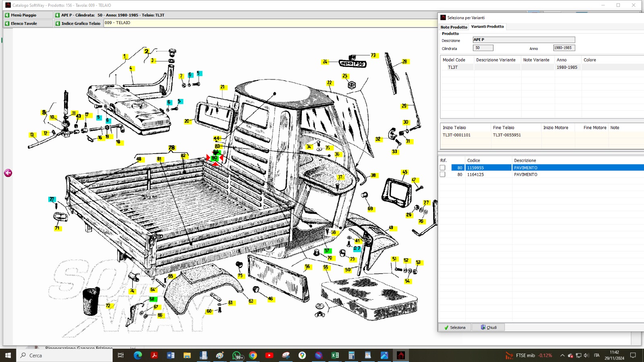Show hidden system tray icons
This screenshot has width=644, height=362.
click(562, 355)
